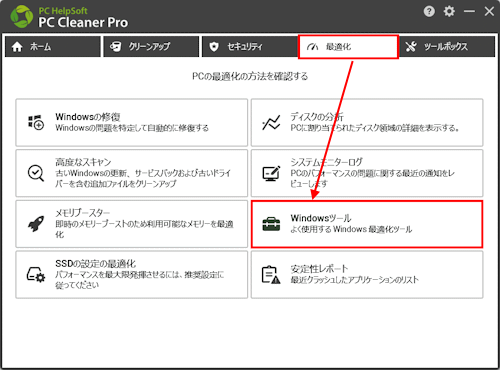Select the 最適化 tab
This screenshot has width=500, height=370.
(x=348, y=47)
